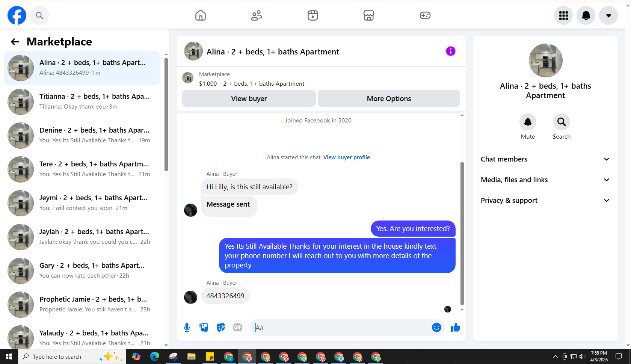This screenshot has width=631, height=364.
Task: Open the Friends icon in top navigation
Action: click(x=257, y=15)
